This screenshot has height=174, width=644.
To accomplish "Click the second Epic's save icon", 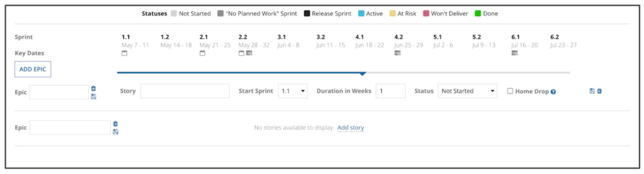I will pos(115,132).
